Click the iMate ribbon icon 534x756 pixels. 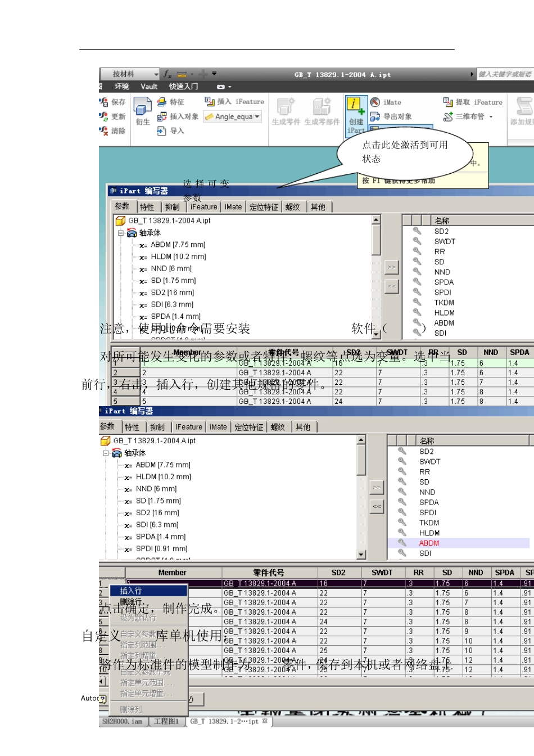375,102
